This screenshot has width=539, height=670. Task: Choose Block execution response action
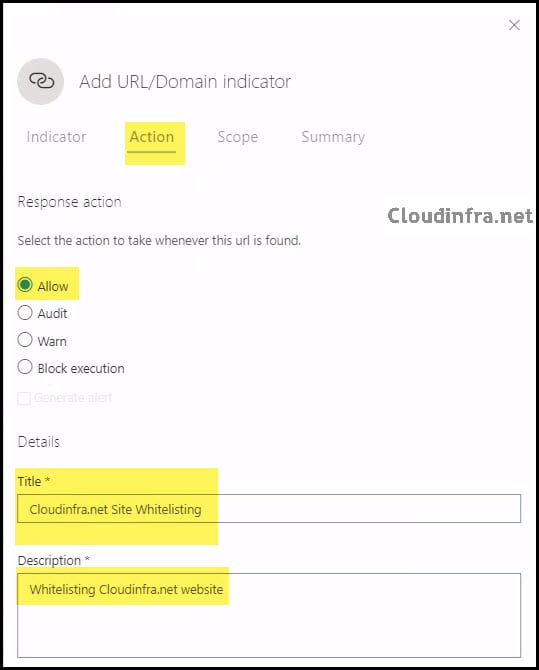[x=25, y=367]
